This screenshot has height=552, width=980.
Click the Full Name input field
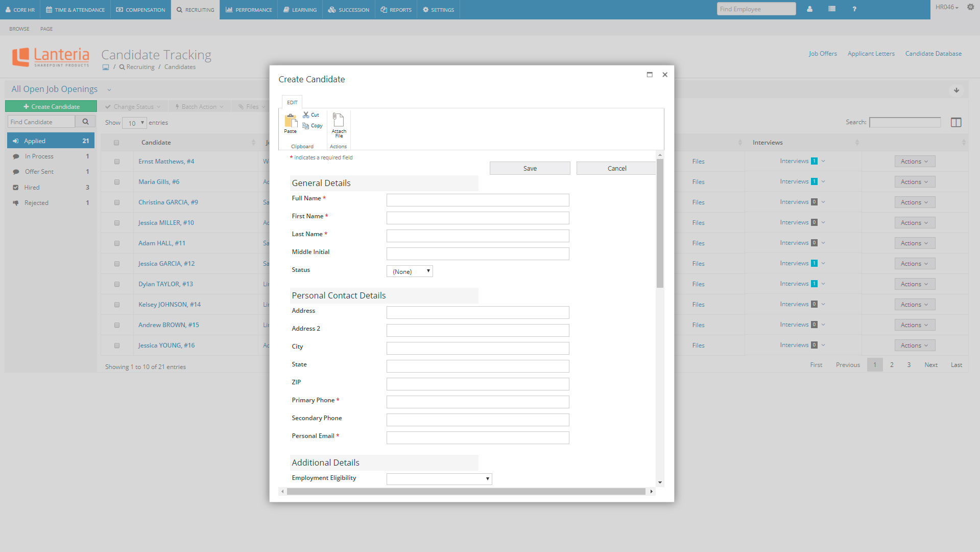coord(478,200)
